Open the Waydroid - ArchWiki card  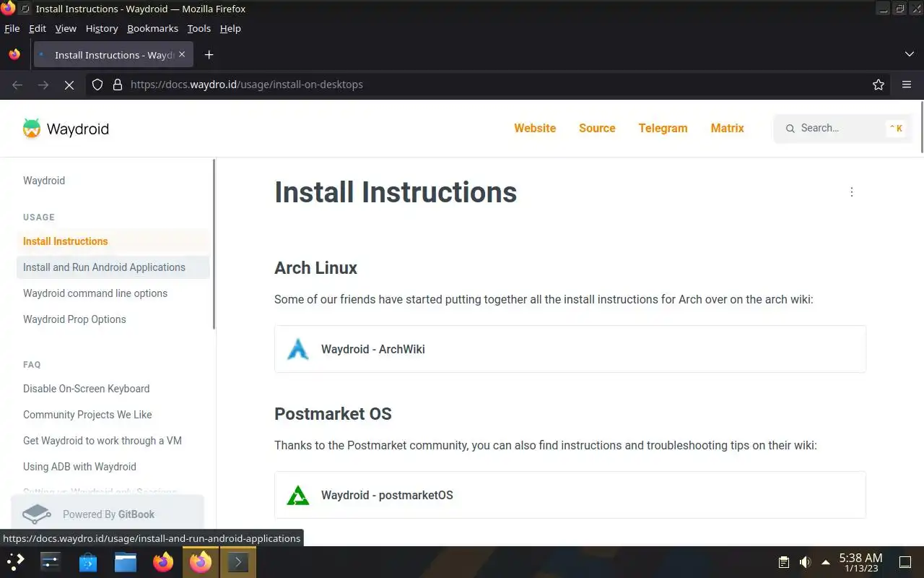tap(570, 349)
